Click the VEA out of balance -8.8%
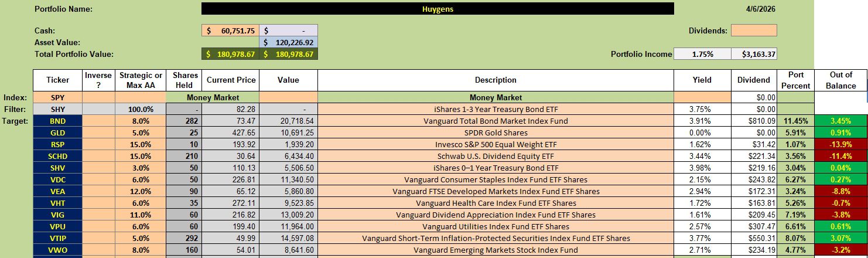 [x=840, y=191]
